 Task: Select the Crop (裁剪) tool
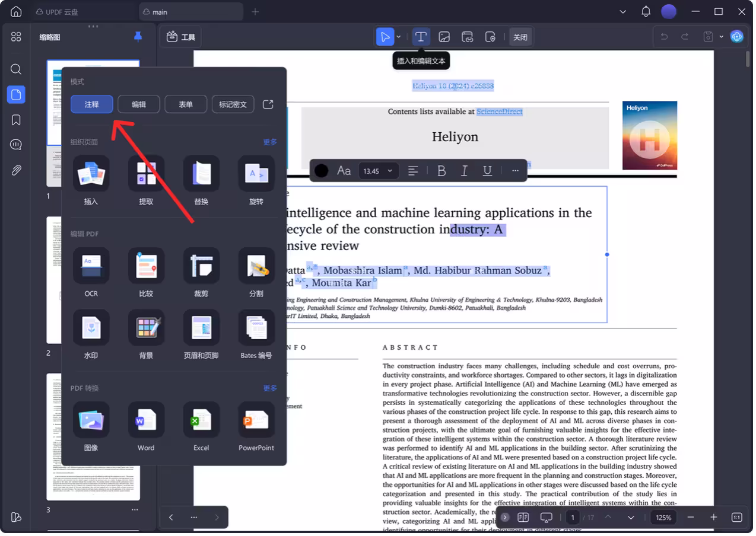coord(201,266)
